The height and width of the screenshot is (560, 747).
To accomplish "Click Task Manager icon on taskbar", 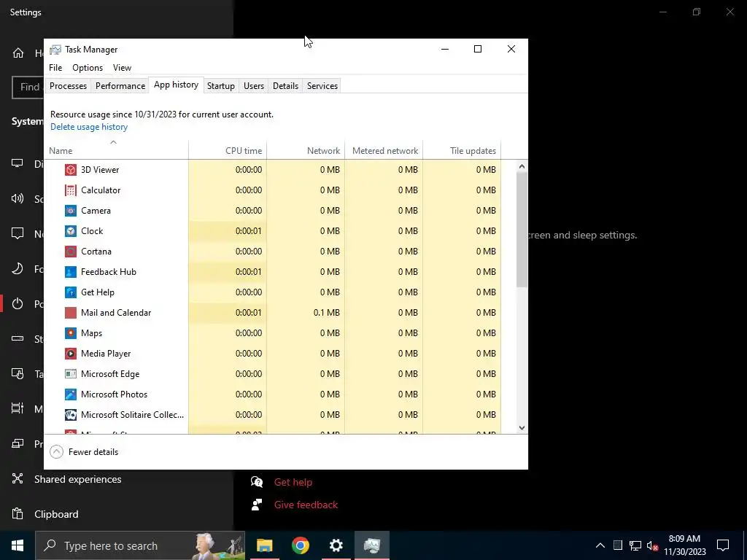I will (371, 545).
